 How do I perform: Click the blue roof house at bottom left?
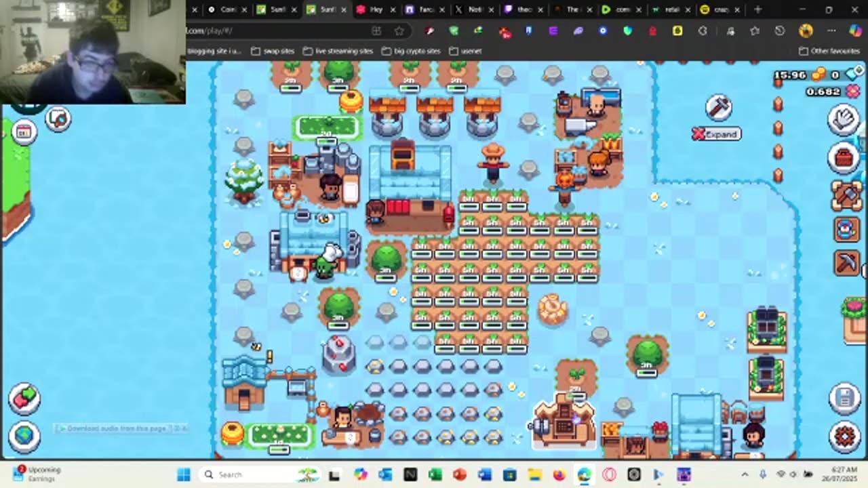(243, 383)
